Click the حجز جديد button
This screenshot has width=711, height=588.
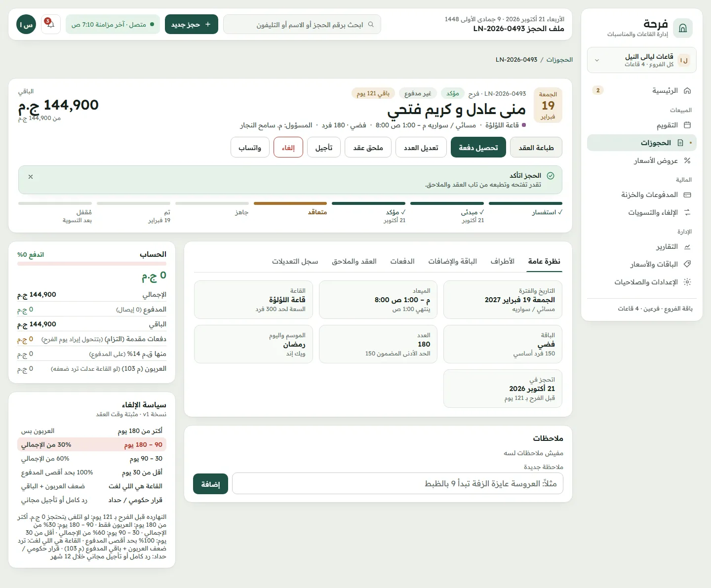(x=192, y=24)
